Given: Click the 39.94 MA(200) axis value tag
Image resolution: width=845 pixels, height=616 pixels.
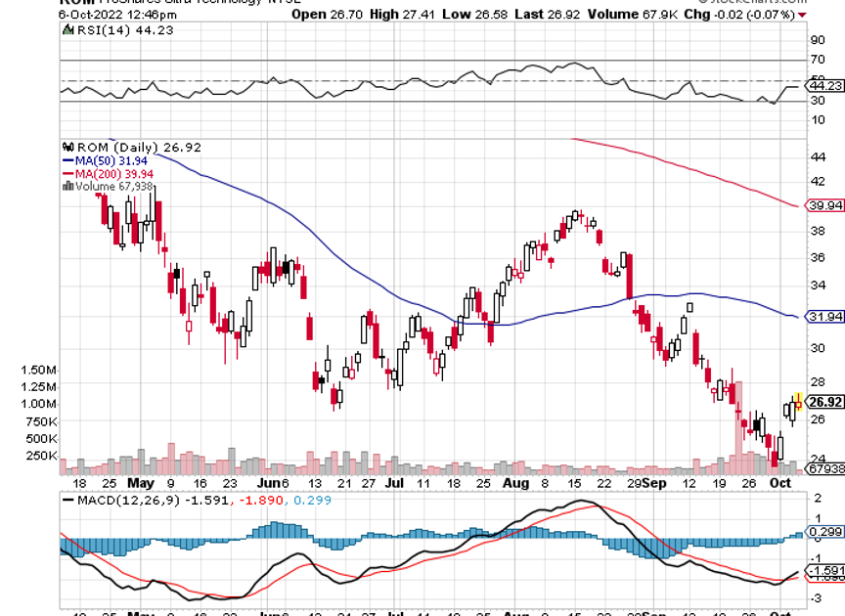Looking at the screenshot, I should tap(825, 205).
